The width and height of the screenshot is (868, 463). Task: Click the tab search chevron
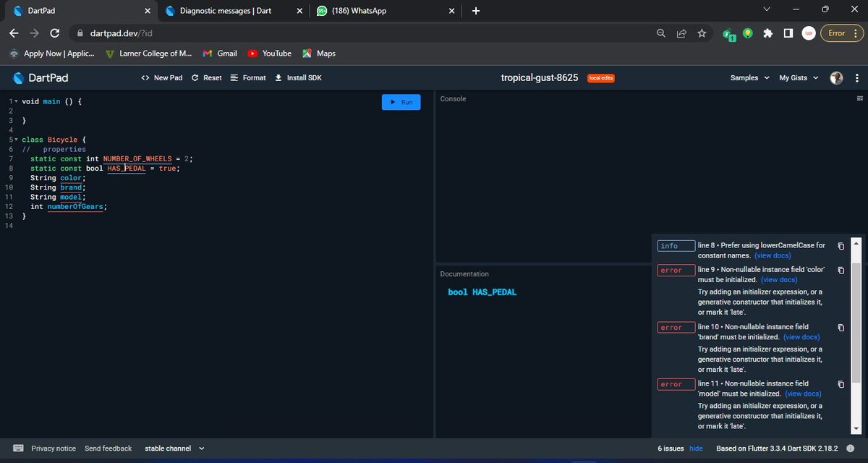coord(767,10)
